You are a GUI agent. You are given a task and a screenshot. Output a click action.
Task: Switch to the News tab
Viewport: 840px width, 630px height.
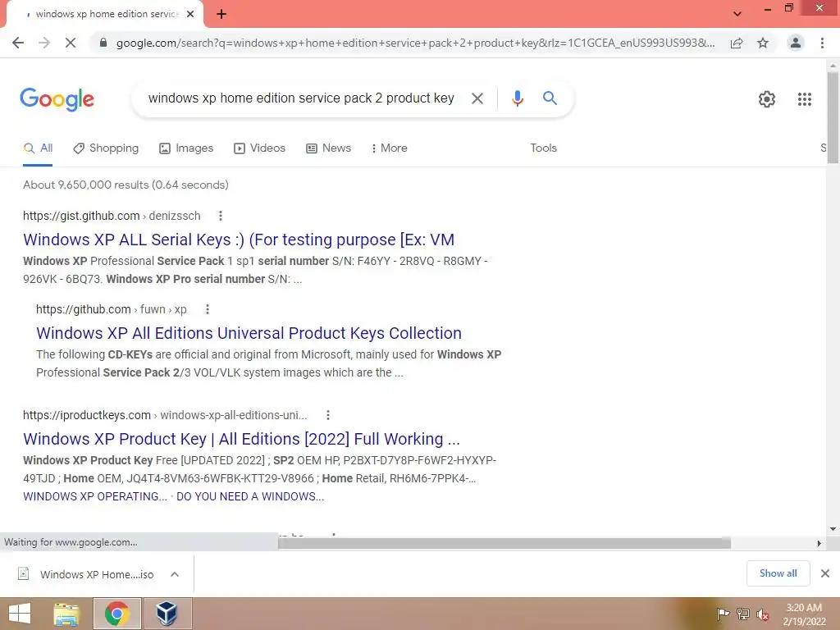(x=328, y=148)
